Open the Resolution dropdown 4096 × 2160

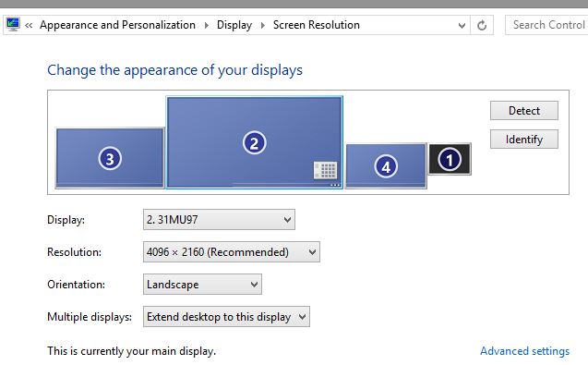[x=232, y=252]
